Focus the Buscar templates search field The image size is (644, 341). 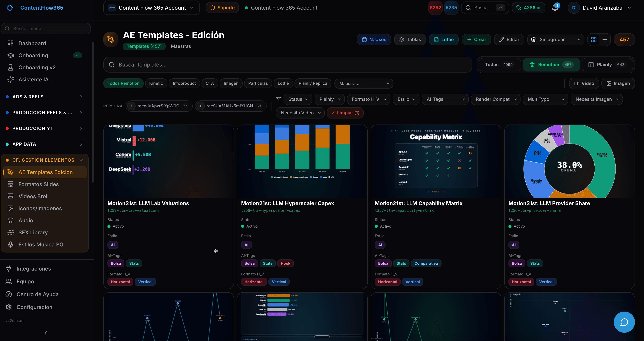coord(287,64)
